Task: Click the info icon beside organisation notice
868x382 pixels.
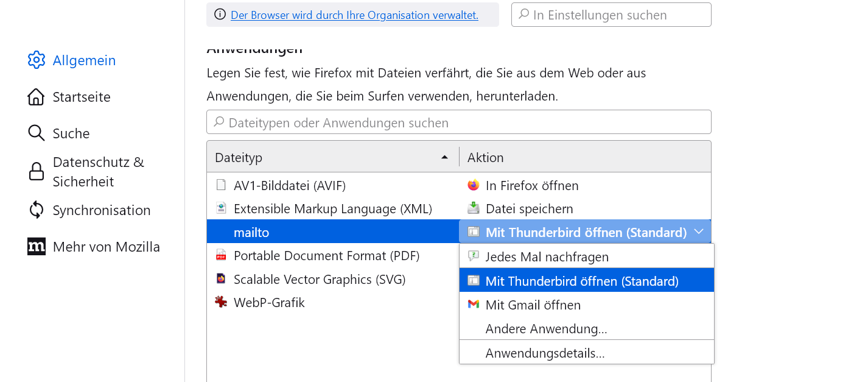Action: click(220, 15)
